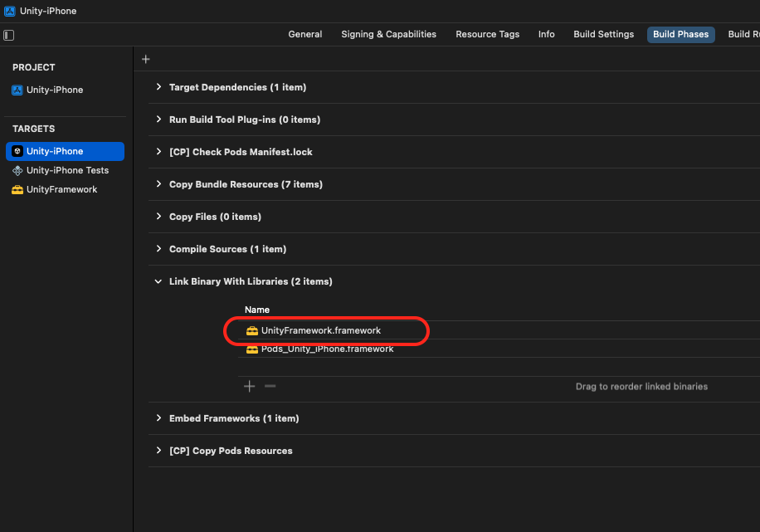
Task: Click Unity-iPhone project blueprint icon
Action: coord(17,90)
